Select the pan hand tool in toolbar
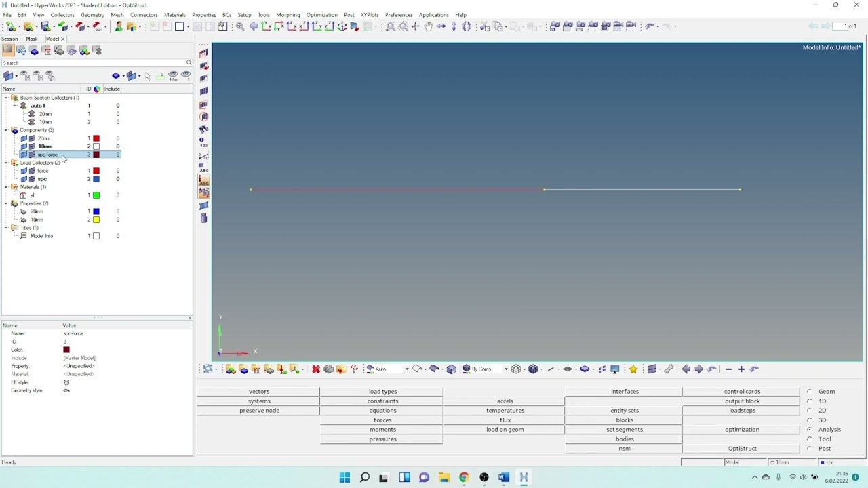This screenshot has width=868, height=488. point(429,26)
